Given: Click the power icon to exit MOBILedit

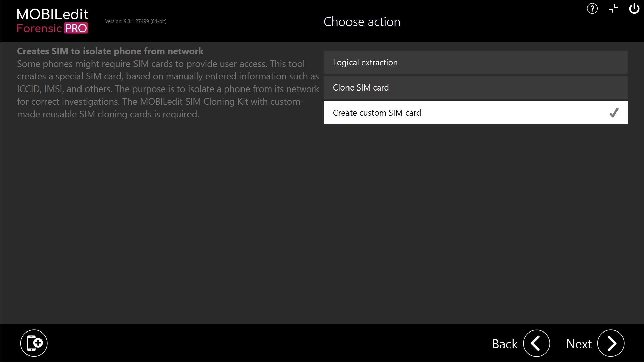Looking at the screenshot, I should pos(635,9).
